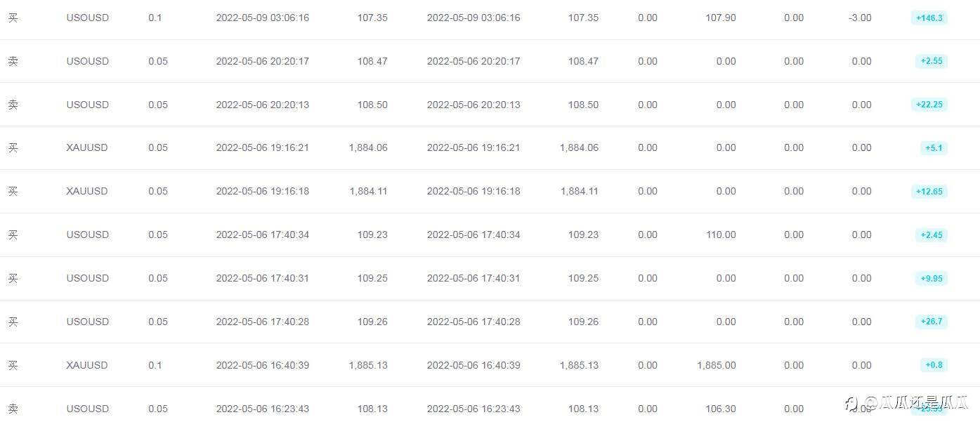The height and width of the screenshot is (429, 980).
Task: Click the +0.8 profit badge
Action: pyautogui.click(x=934, y=365)
